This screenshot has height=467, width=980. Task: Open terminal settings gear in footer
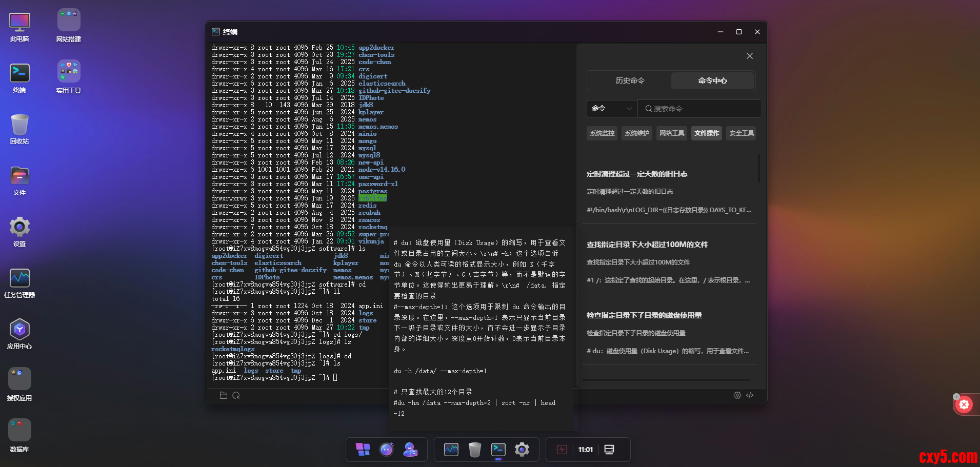tap(737, 395)
